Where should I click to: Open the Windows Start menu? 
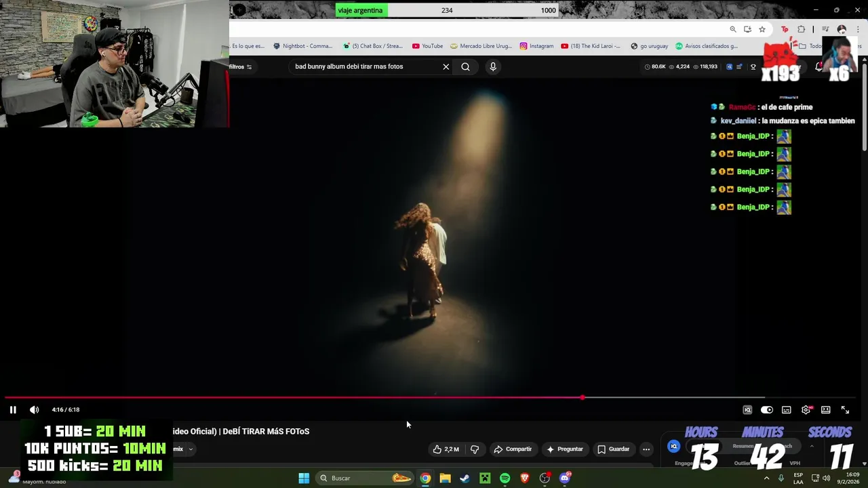coord(304,478)
